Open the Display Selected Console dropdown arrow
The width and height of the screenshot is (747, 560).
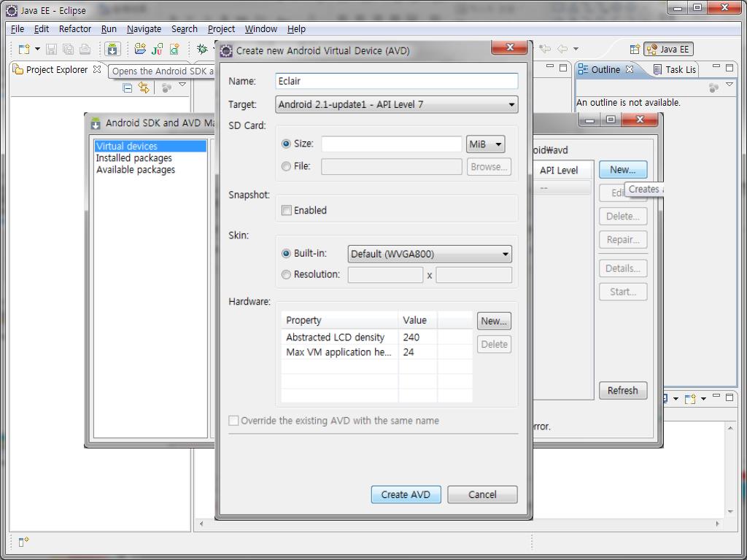[675, 399]
